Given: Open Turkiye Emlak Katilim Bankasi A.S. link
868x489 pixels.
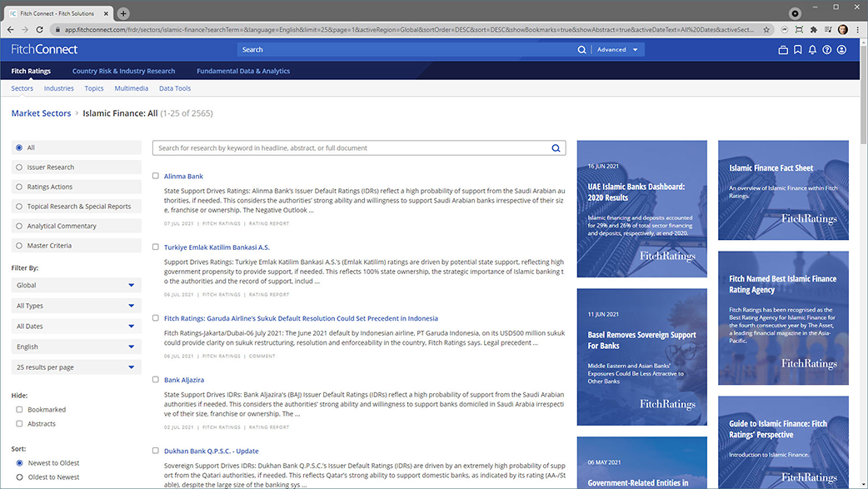Looking at the screenshot, I should (217, 247).
